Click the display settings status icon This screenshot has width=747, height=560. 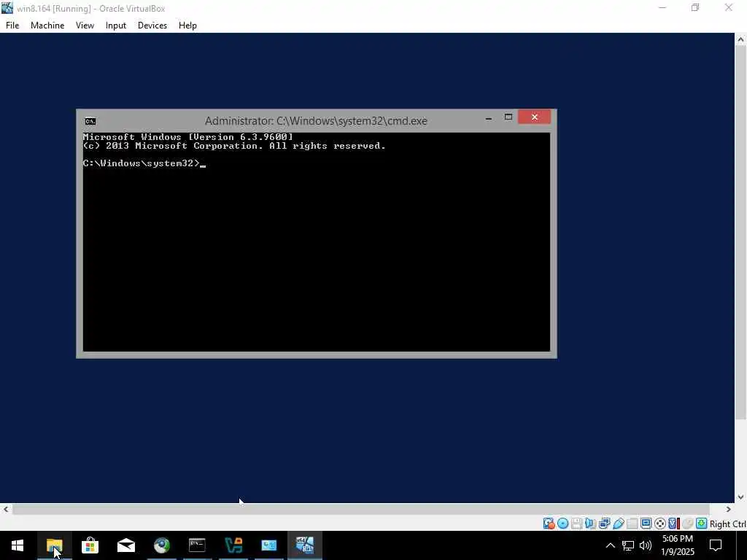tap(646, 524)
